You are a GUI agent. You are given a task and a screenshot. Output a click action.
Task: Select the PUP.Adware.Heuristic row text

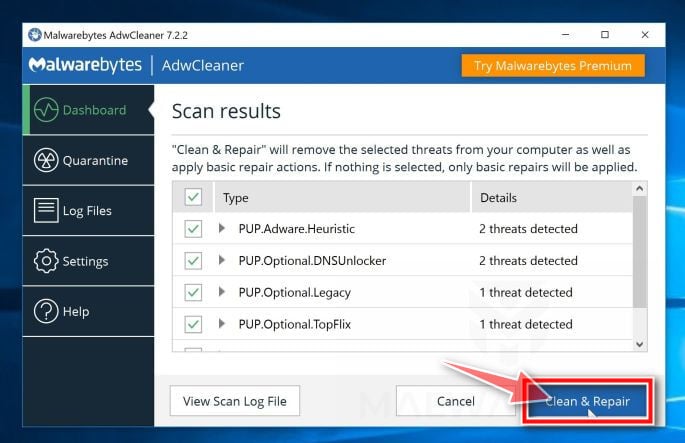coord(297,229)
